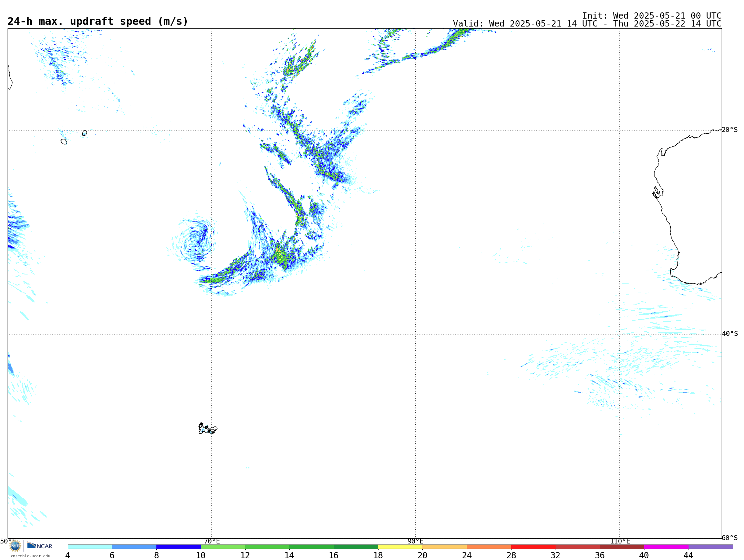744x560 pixels.
Task: Click the plot title '24-h max. updraft speed (m/s)'
Action: (x=98, y=21)
